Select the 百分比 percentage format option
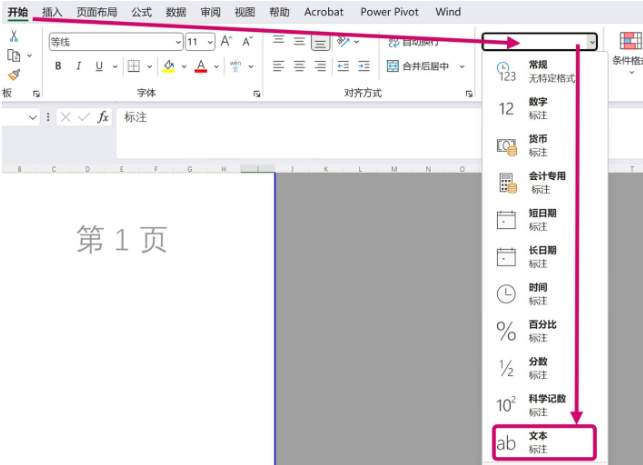The image size is (643, 465). pos(545,331)
